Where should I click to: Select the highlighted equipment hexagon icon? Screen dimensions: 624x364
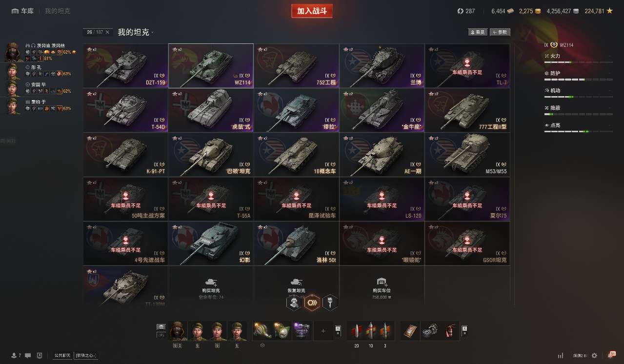point(312,303)
